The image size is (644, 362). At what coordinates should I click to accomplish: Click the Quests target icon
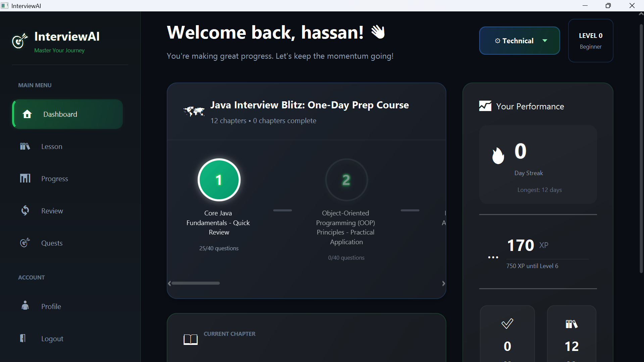(25, 242)
